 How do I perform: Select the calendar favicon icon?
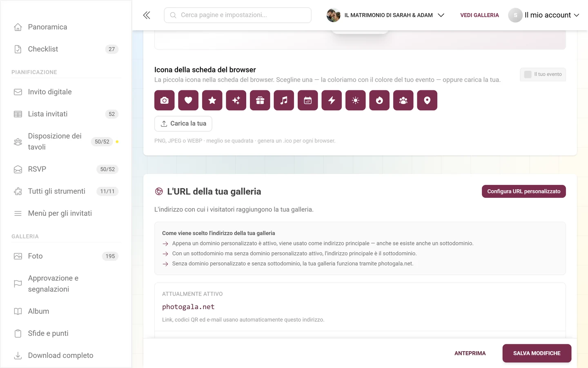coord(308,100)
